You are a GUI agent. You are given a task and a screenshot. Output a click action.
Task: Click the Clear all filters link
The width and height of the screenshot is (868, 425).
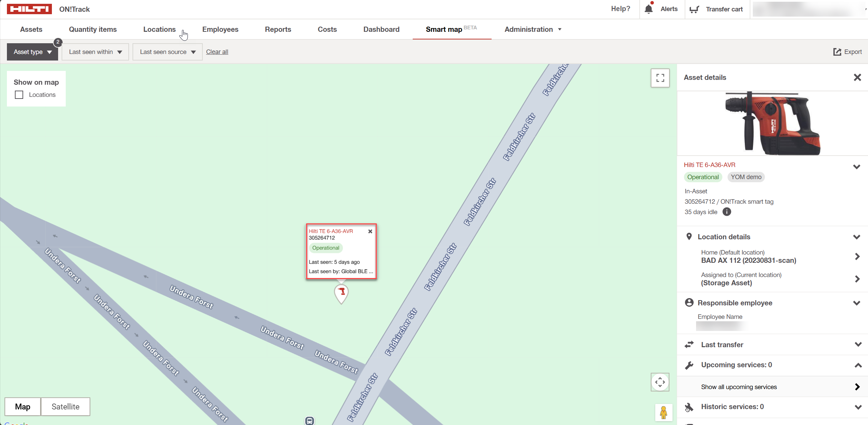click(217, 52)
